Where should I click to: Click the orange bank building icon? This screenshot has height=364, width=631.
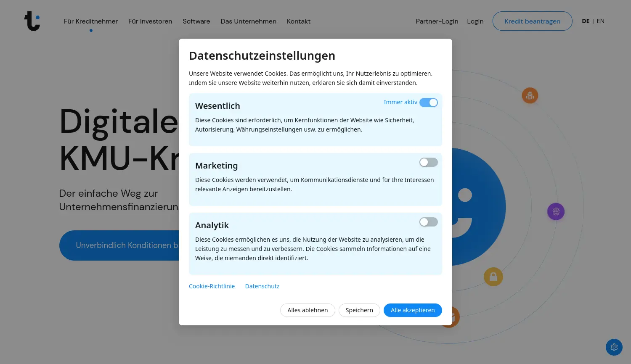click(530, 96)
